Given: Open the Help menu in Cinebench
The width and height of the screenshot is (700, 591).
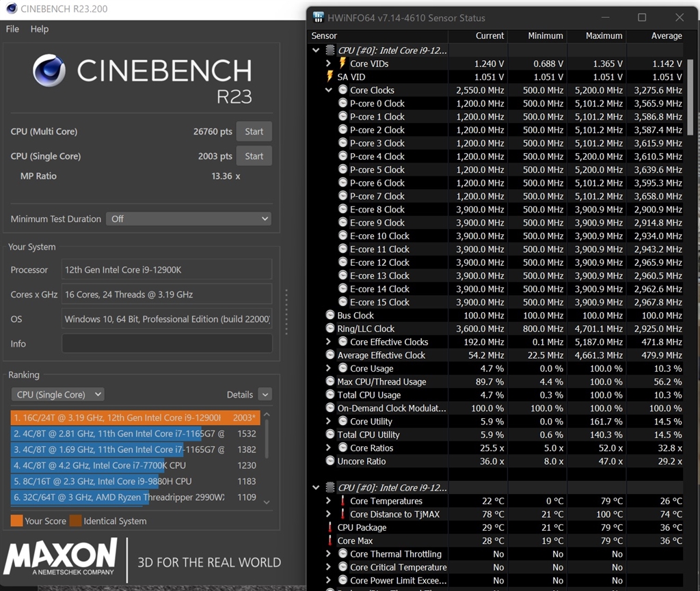Looking at the screenshot, I should [39, 29].
